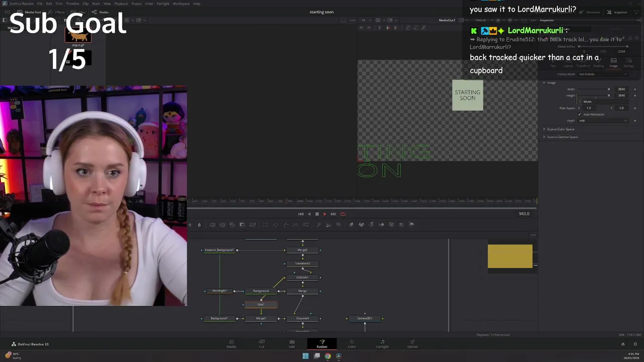Play the composition forward

point(325,214)
